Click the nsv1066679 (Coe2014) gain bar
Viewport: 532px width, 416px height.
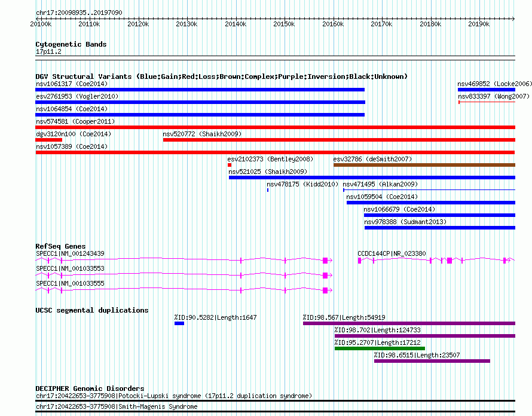click(440, 215)
